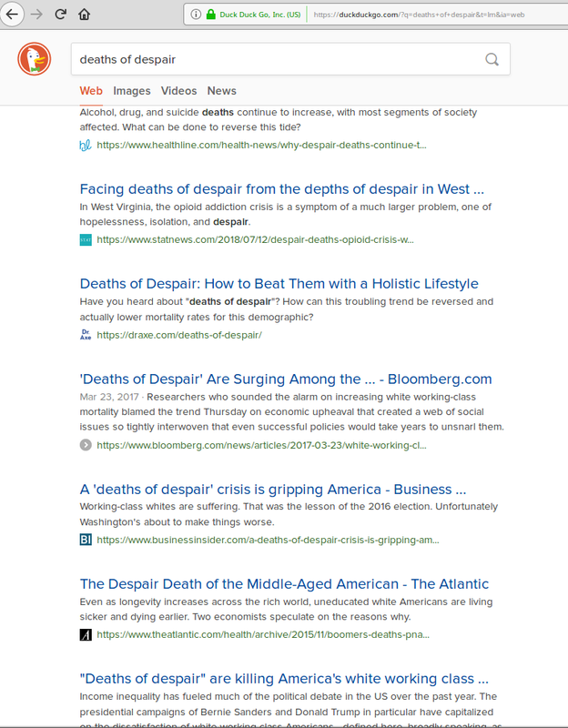The height and width of the screenshot is (728, 568).
Task: Open site information (i) icon in address bar
Action: point(196,15)
